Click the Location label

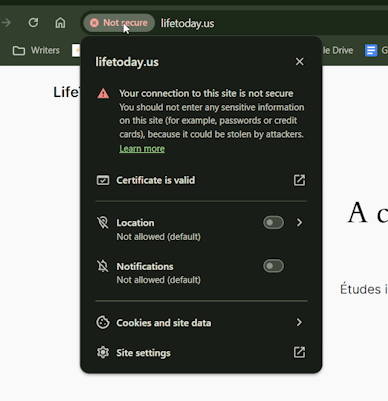click(135, 223)
